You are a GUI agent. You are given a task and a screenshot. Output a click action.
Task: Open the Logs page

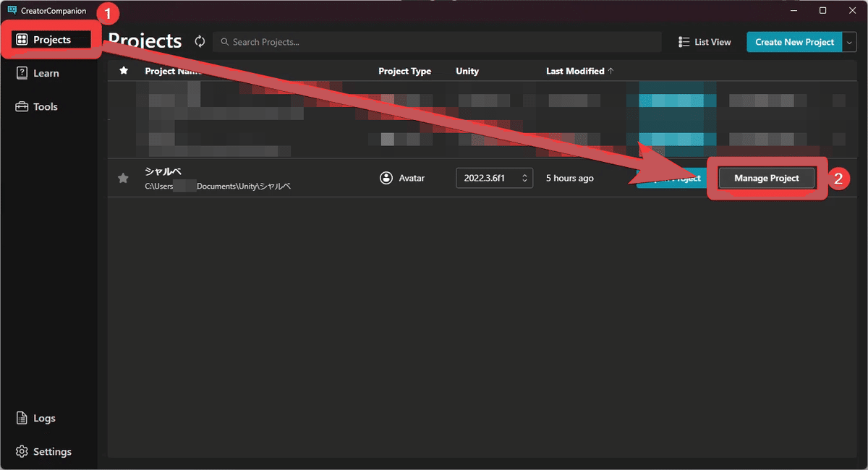(x=35, y=418)
